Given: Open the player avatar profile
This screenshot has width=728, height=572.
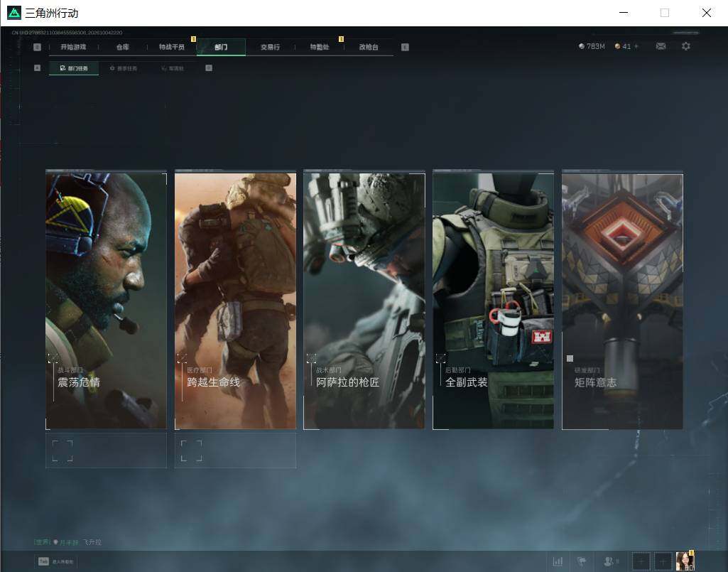Looking at the screenshot, I should coord(685,561).
